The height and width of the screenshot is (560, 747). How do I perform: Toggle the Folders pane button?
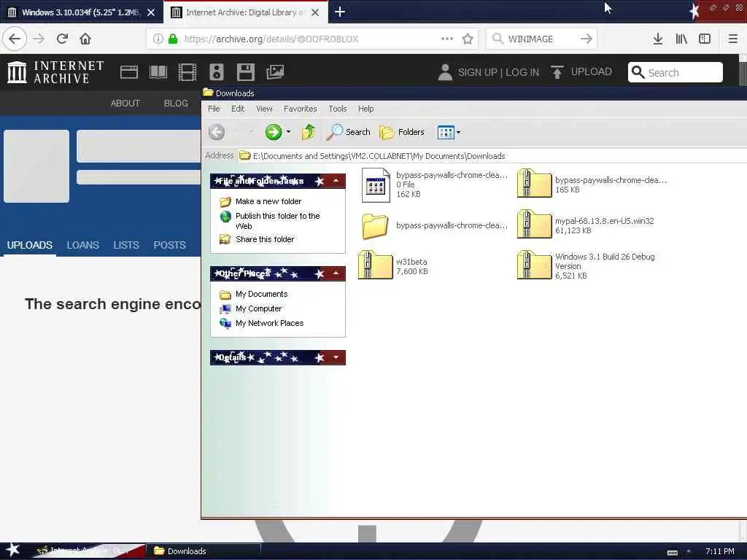(x=402, y=132)
